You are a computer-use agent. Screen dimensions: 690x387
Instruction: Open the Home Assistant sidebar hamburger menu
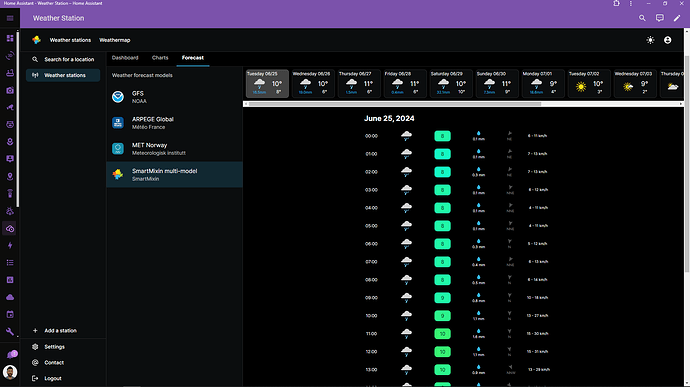[x=10, y=18]
